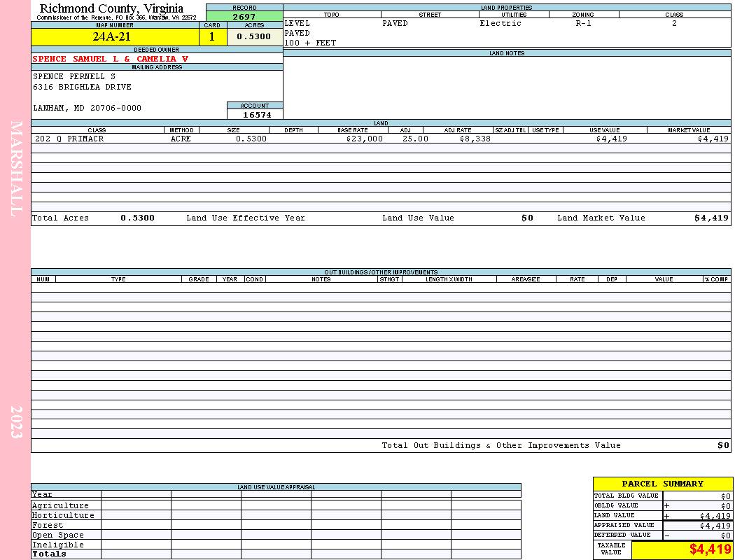Click the 2023 year on pink sidebar
This screenshot has width=735, height=560.
pyautogui.click(x=16, y=422)
